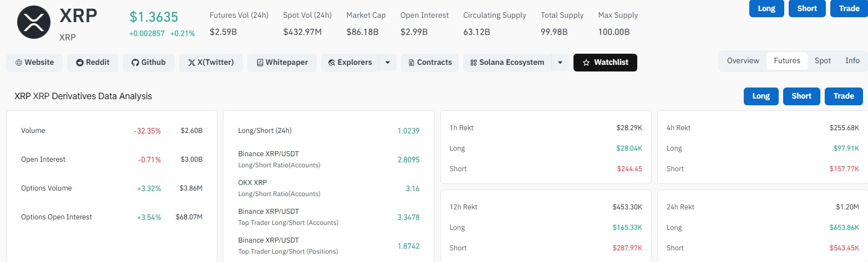Viewport: 868px width, 262px height.
Task: Open the Github icon link
Action: [x=135, y=63]
